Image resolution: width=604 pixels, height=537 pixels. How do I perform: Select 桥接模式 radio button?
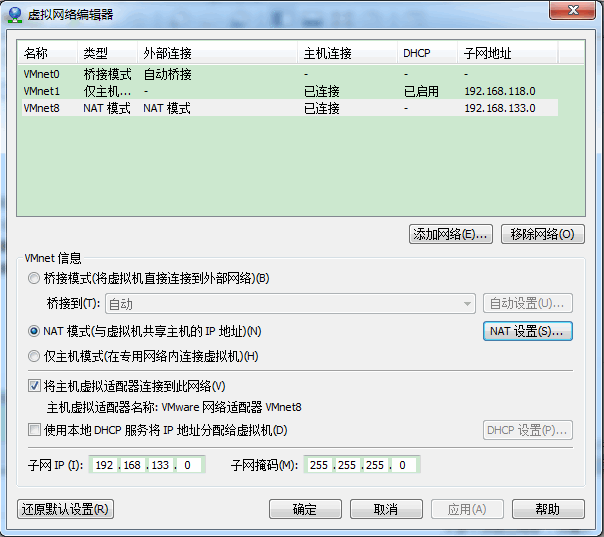click(x=34, y=278)
